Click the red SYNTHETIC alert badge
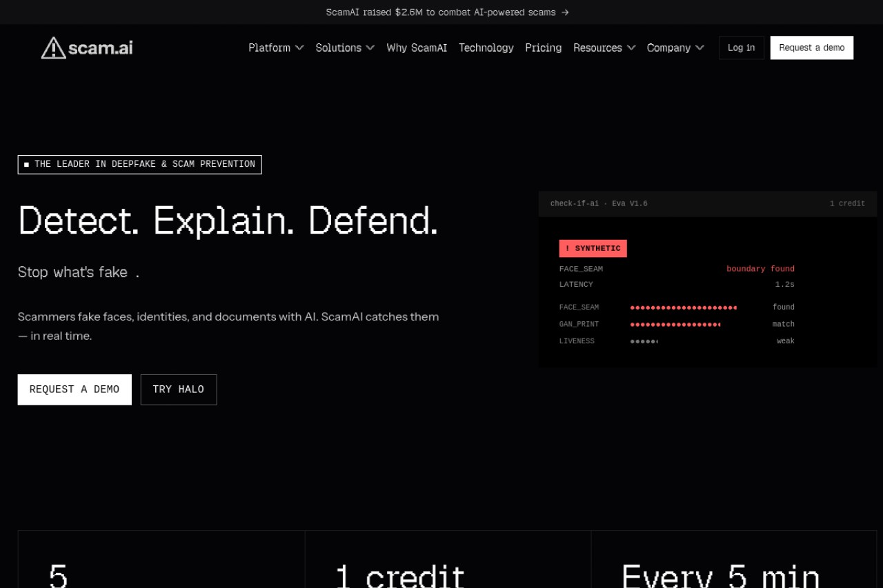This screenshot has width=883, height=588. (x=593, y=248)
